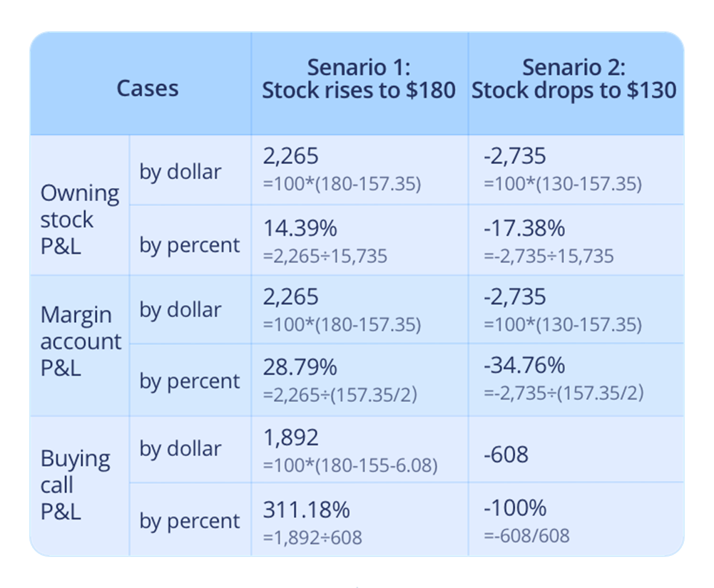The height and width of the screenshot is (588, 714).
Task: Select the =100*(180-155-6.08) formula text
Action: tap(350, 465)
